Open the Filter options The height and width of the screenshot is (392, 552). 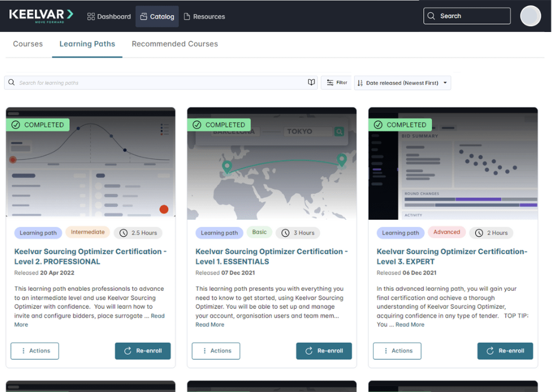336,83
